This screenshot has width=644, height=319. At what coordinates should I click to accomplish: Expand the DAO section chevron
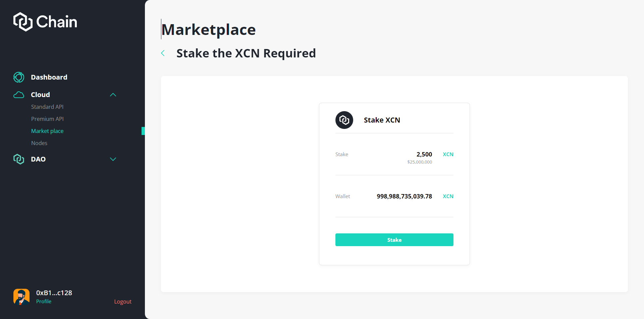pyautogui.click(x=113, y=159)
